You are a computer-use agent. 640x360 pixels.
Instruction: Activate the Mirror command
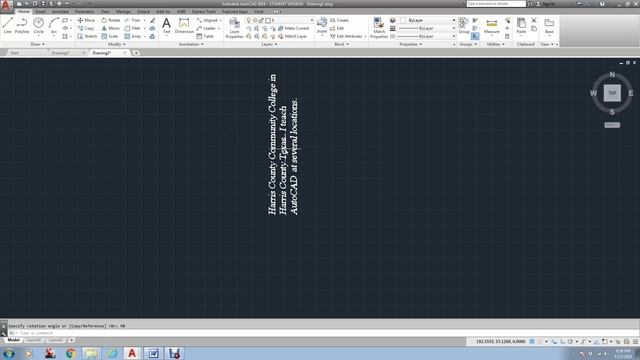[x=111, y=28]
